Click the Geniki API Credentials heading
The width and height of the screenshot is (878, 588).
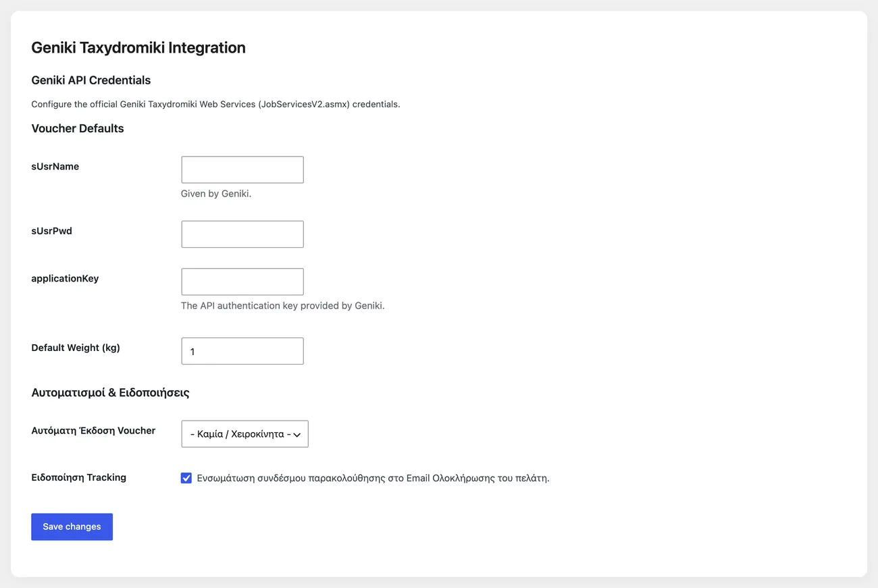click(x=91, y=80)
